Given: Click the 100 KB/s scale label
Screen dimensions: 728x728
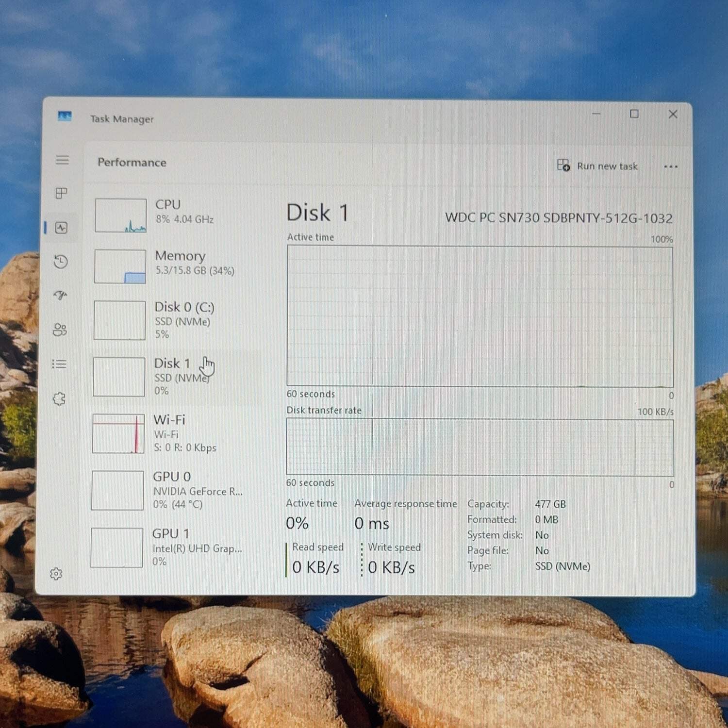Looking at the screenshot, I should 655,412.
